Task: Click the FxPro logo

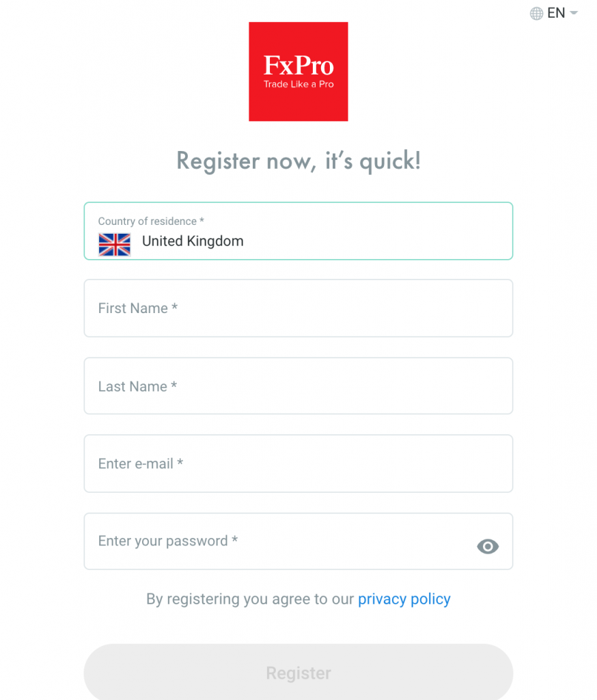Action: [298, 71]
